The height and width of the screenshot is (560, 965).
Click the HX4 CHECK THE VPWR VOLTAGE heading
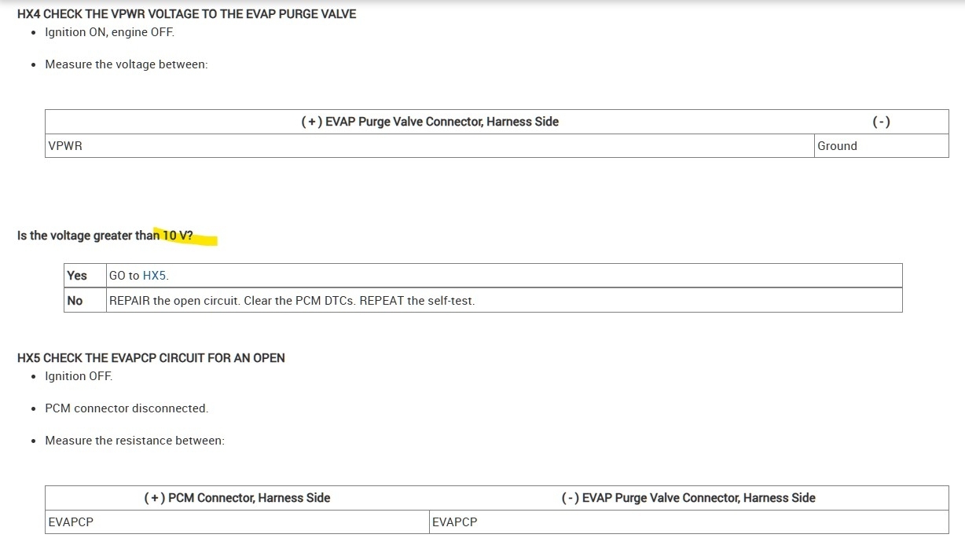pos(186,14)
